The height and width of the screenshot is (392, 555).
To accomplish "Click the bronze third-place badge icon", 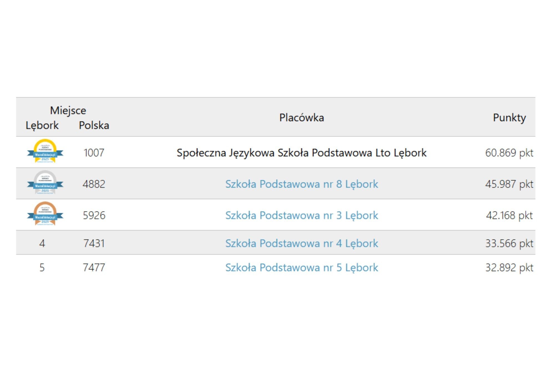I will point(45,214).
